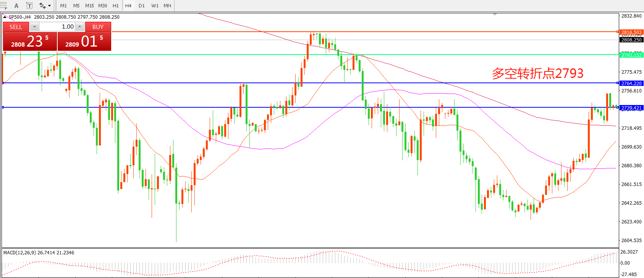Click the chart shift triangle marker
644x278 pixels.
pos(495,15)
